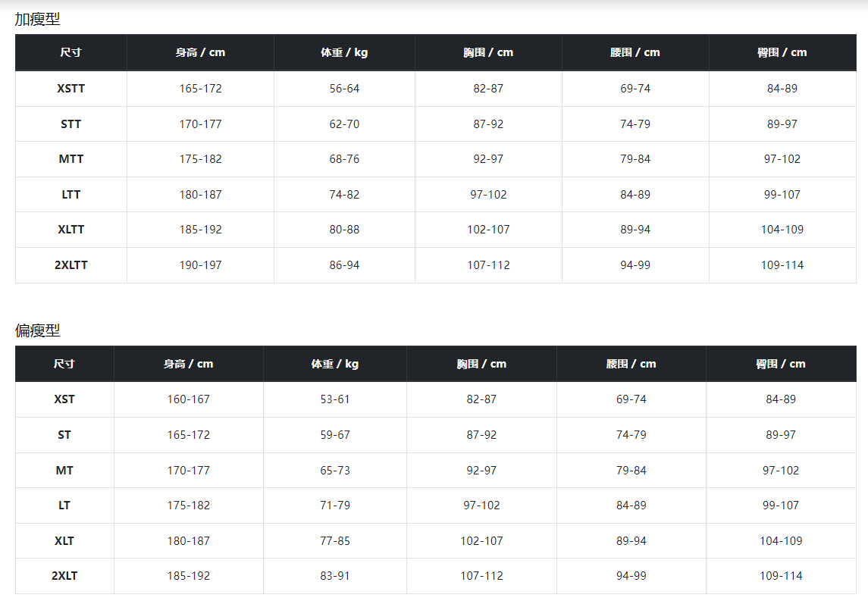
Task: Click the 2XLTT size label
Action: click(71, 265)
